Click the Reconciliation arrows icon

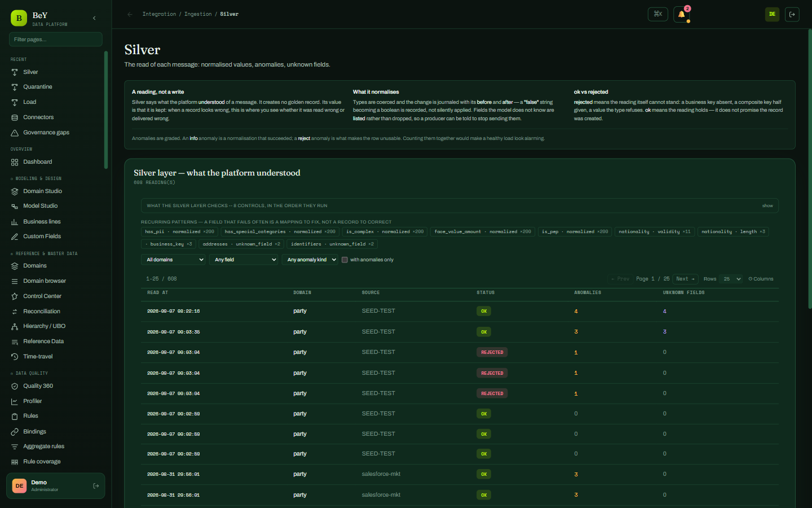point(15,312)
